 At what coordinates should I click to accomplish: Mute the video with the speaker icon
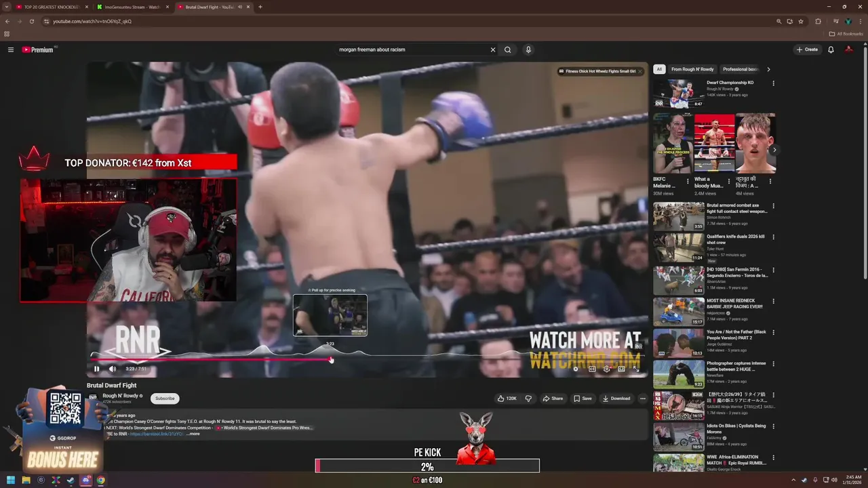tap(113, 369)
